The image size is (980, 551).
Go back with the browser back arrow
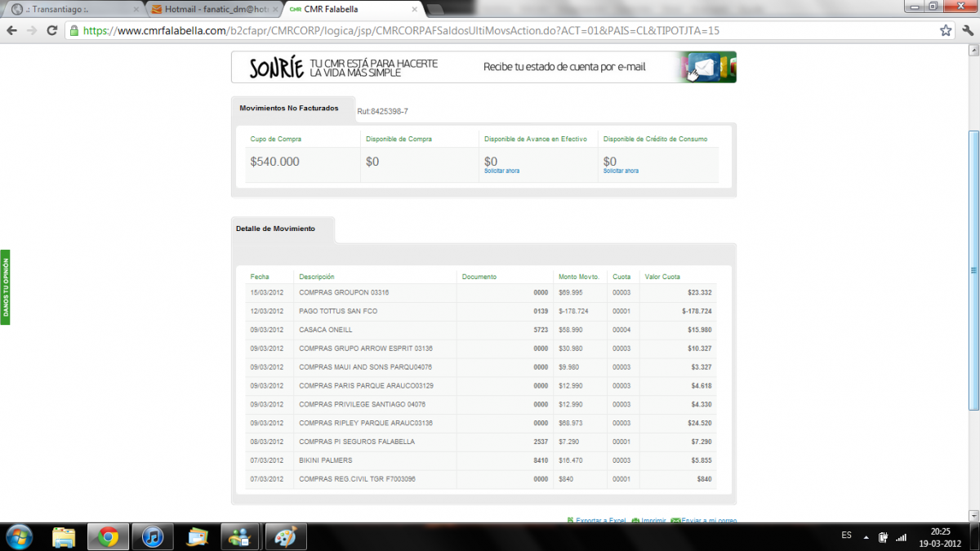(x=11, y=30)
